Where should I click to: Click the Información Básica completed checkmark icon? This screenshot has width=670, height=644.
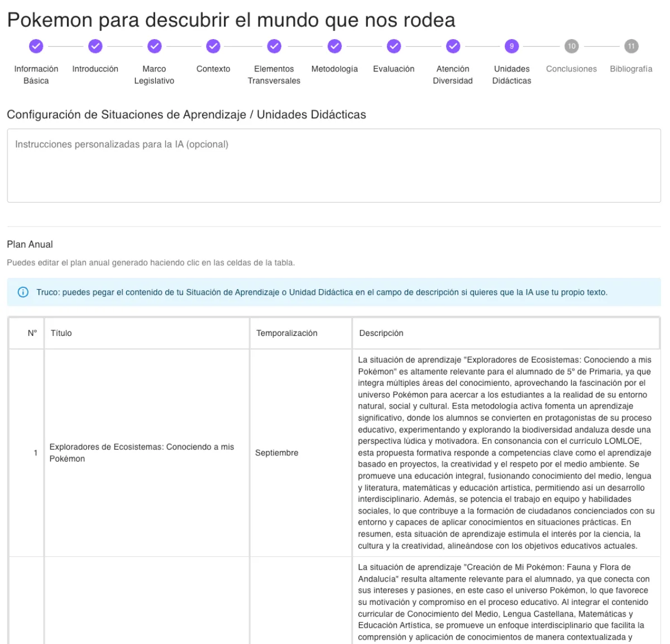[x=36, y=47]
